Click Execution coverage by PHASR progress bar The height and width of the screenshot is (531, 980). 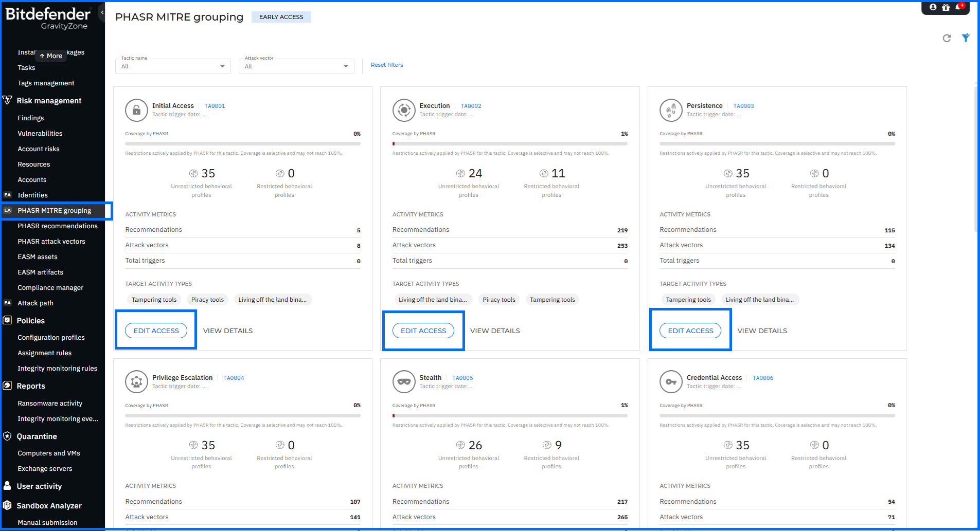[x=510, y=144]
